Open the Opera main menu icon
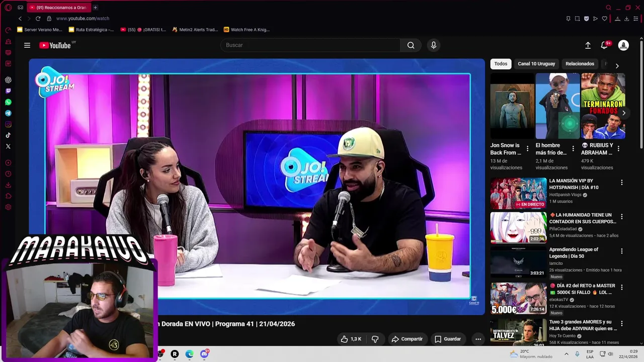The width and height of the screenshot is (644, 362). (x=8, y=8)
